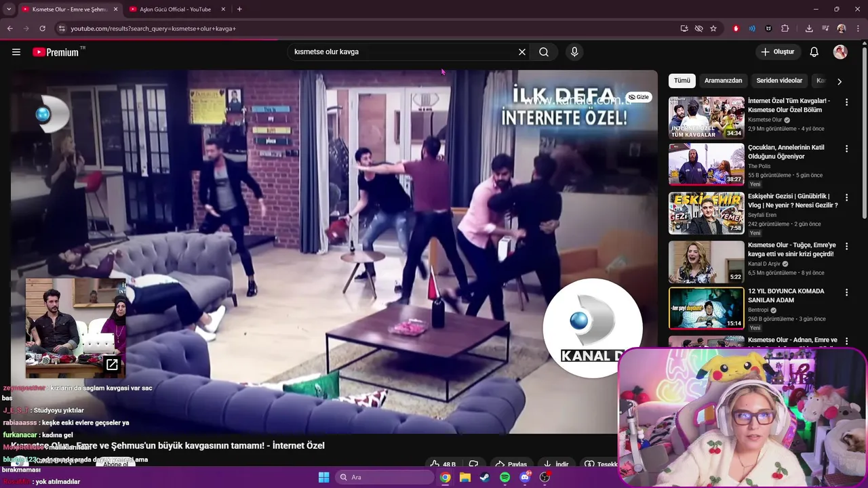The height and width of the screenshot is (488, 868).
Task: Click the Paylaş share button
Action: (511, 464)
